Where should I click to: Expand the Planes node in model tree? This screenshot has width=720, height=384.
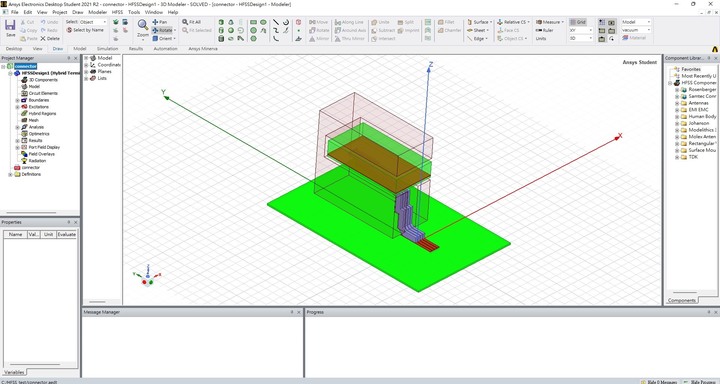coord(86,72)
